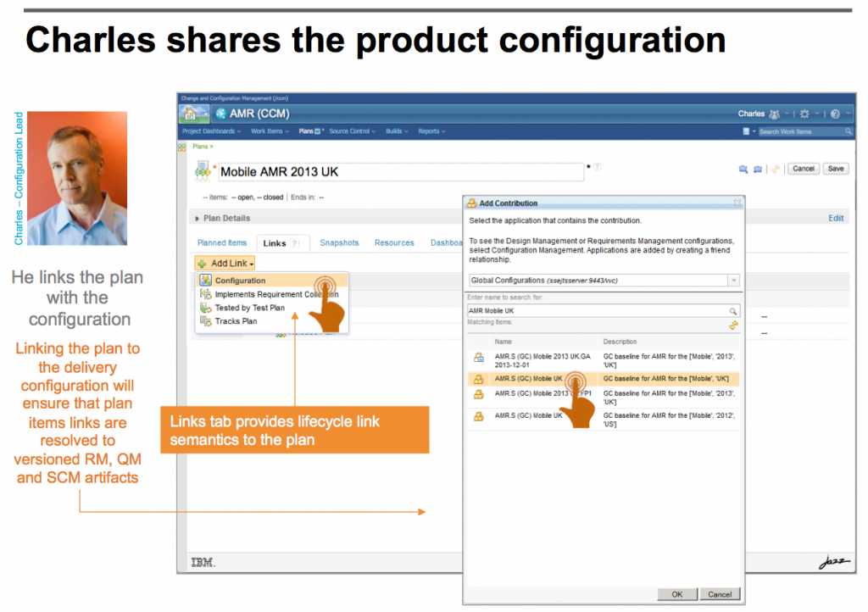Open the Reports menu

431,131
